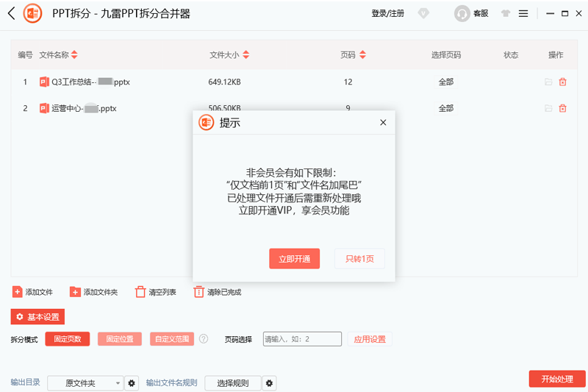Click the 状态 column header
The height and width of the screenshot is (392, 588).
(511, 55)
